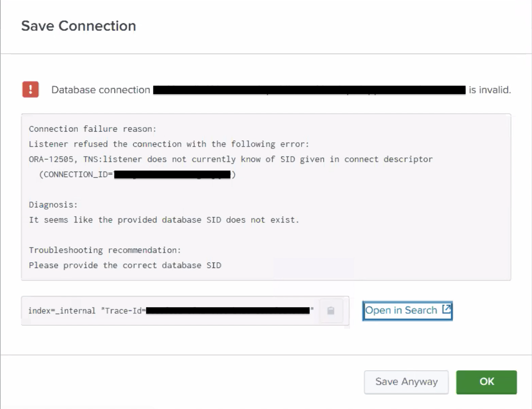
Task: Select the ORA-12505 error message line
Action: [x=230, y=159]
